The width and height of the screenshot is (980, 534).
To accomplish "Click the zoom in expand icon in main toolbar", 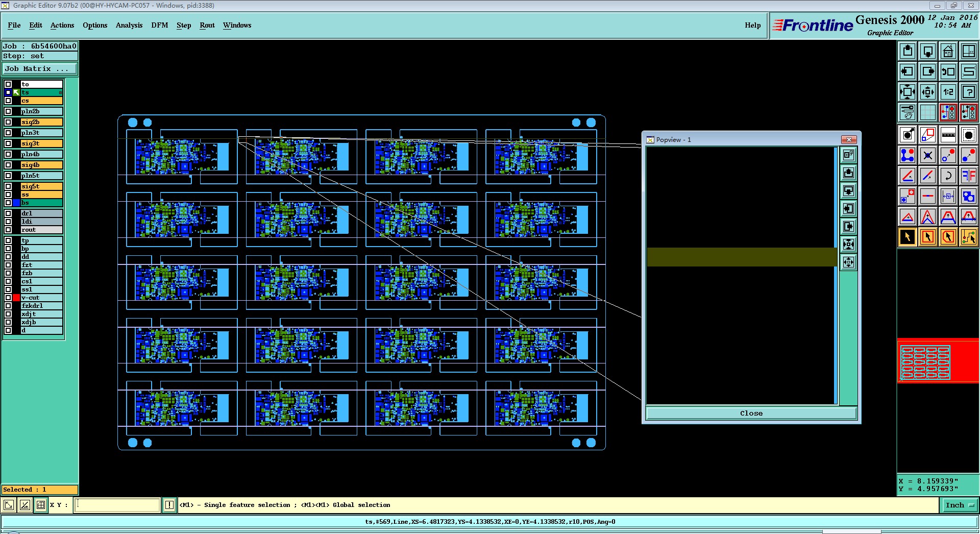I will 908,92.
